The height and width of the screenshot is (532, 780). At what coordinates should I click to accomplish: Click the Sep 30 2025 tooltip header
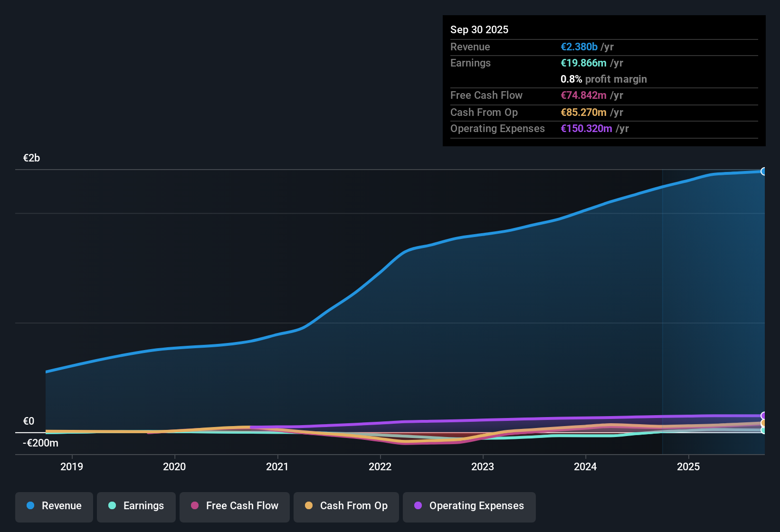[479, 29]
